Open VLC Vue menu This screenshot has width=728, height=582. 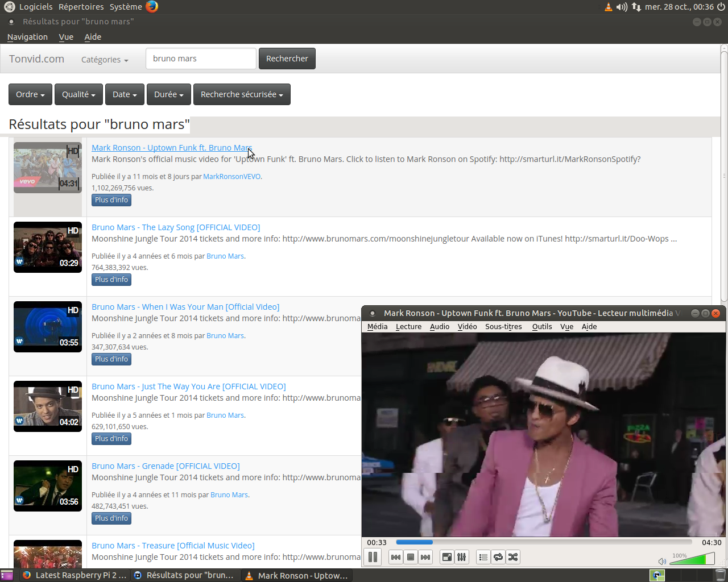tap(566, 326)
